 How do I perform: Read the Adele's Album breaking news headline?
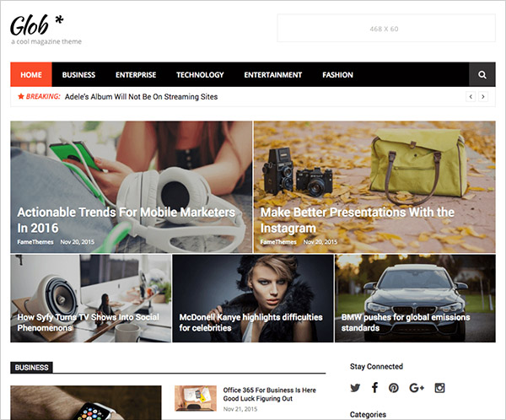click(141, 96)
